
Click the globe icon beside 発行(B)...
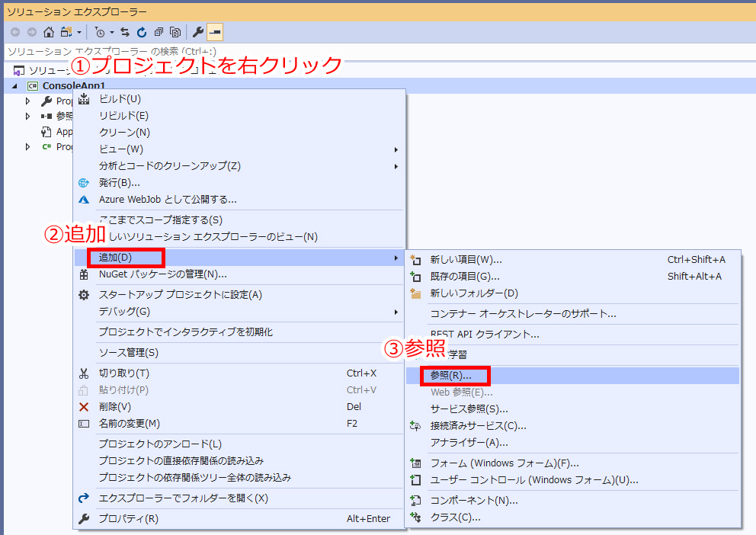(x=84, y=183)
